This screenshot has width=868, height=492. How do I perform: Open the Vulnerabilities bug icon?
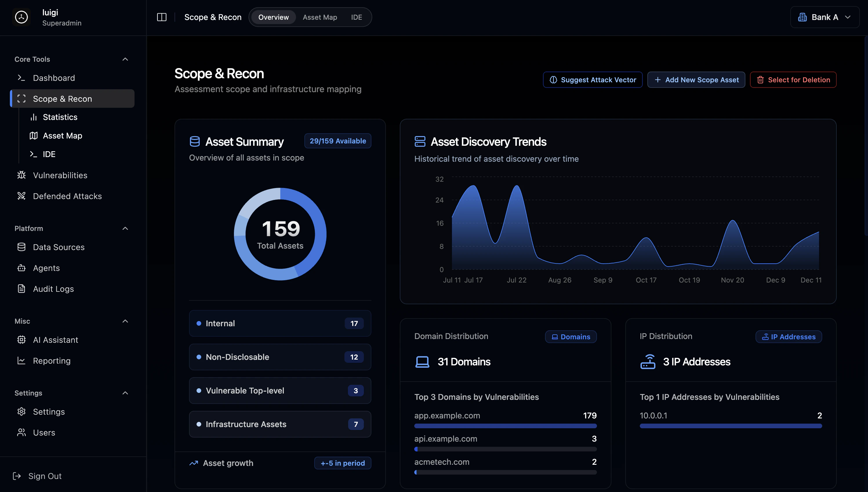(21, 175)
